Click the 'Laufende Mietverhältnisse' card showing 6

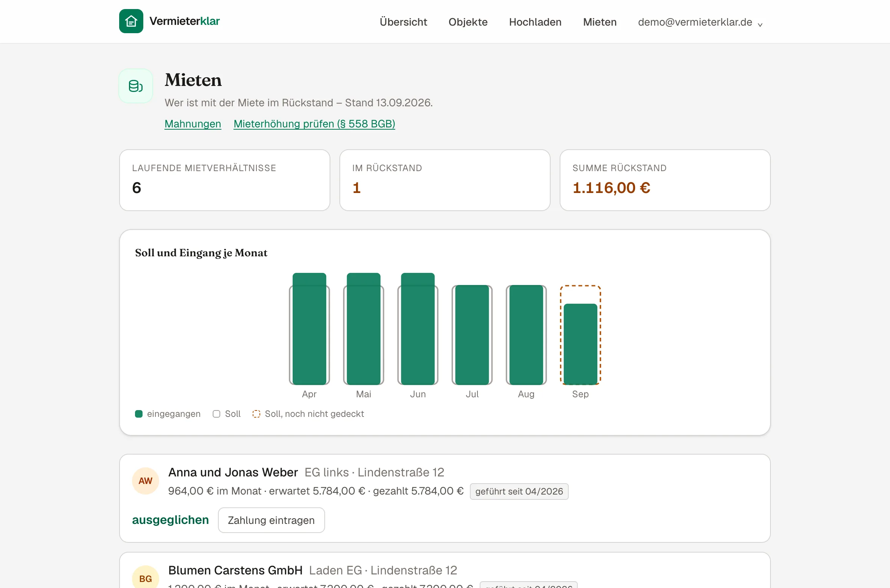[225, 180]
